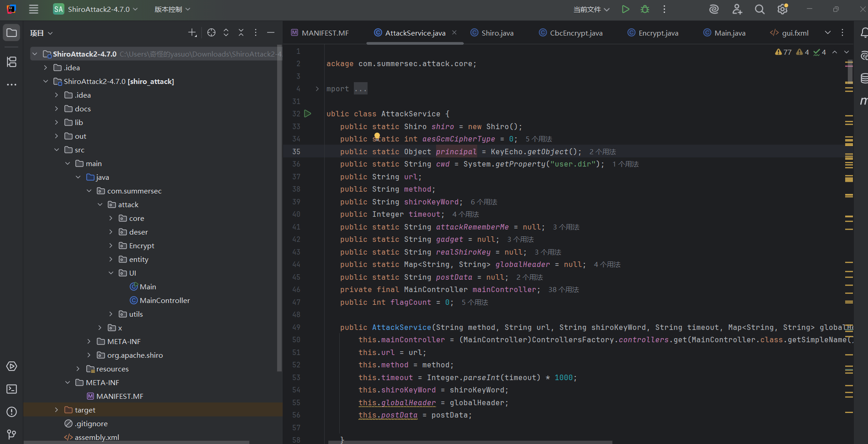
Task: Close the AttackService.java tab
Action: pos(454,32)
